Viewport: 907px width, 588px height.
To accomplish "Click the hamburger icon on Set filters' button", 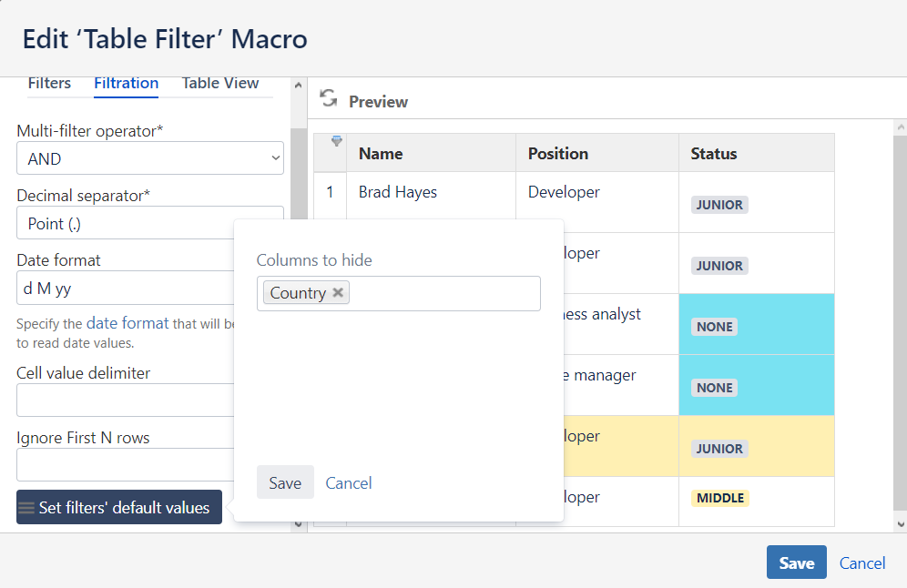I will [x=26, y=508].
